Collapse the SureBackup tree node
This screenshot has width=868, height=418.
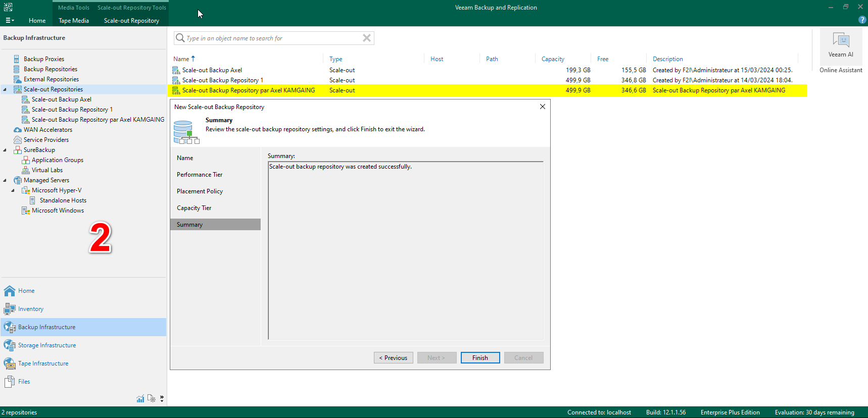5,150
